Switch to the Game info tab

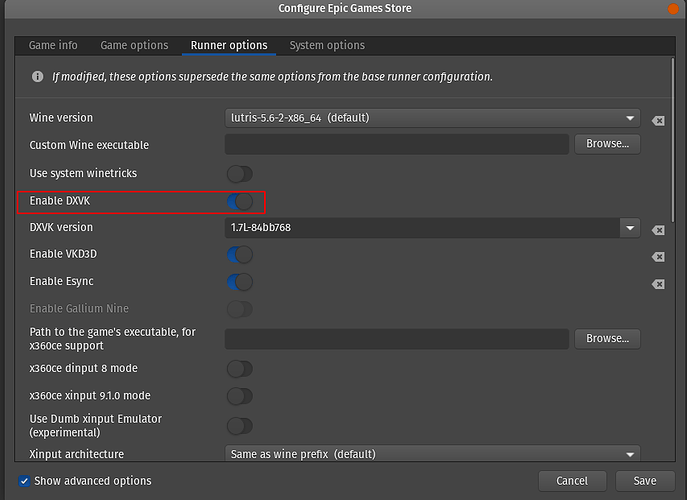(x=53, y=45)
